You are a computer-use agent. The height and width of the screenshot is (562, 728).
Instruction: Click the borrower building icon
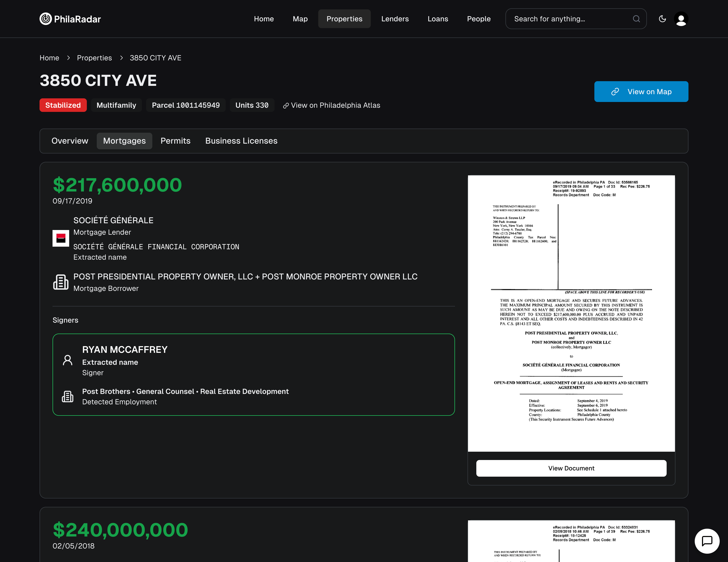pyautogui.click(x=61, y=282)
